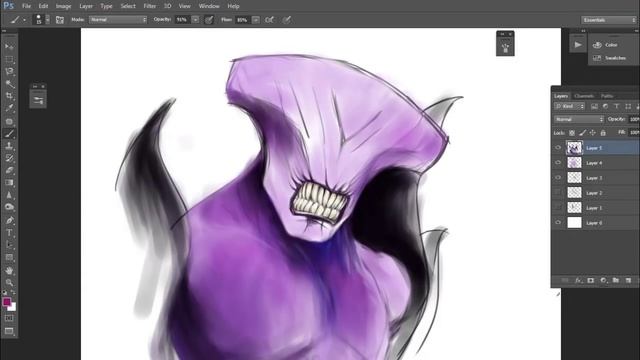Lock all layer attributes
640x360 pixels.
tap(603, 133)
